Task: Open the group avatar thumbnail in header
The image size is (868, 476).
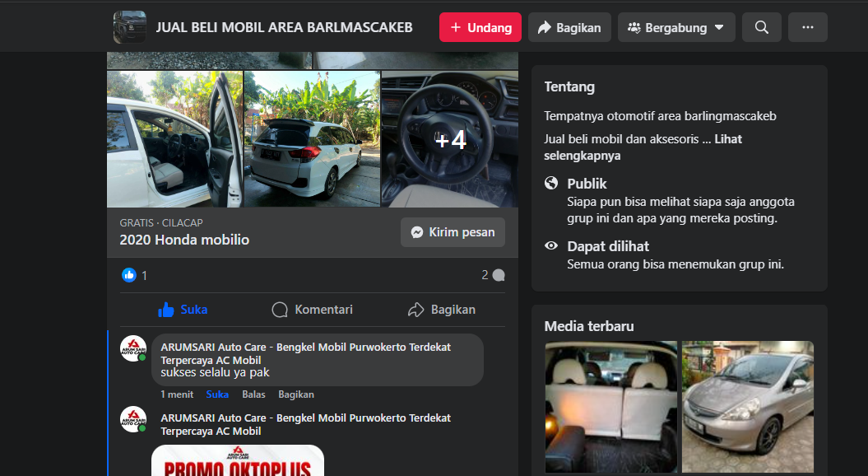Action: (129, 27)
